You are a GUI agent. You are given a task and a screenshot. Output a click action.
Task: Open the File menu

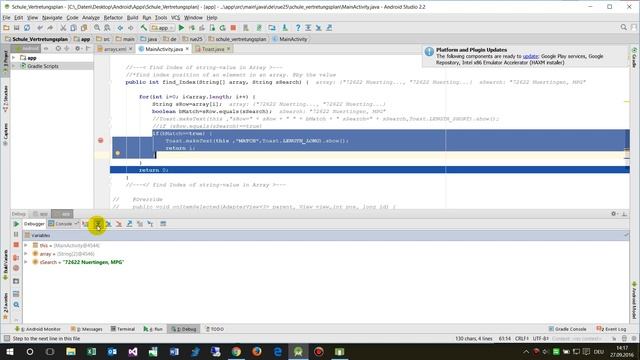(6, 18)
